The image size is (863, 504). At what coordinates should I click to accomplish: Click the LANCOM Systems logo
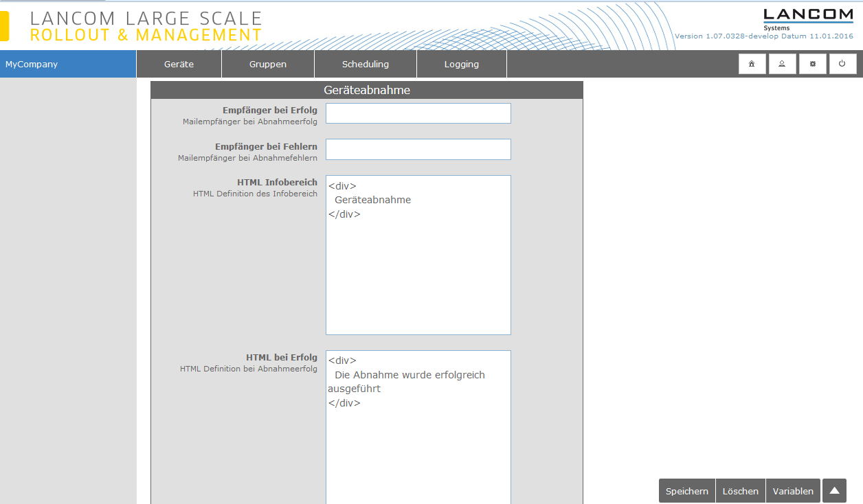coord(808,19)
